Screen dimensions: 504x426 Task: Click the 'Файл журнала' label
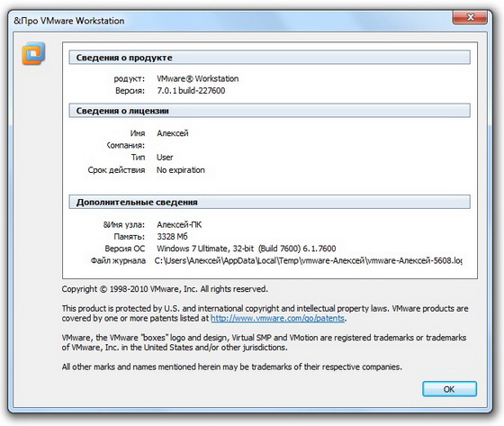coord(118,260)
